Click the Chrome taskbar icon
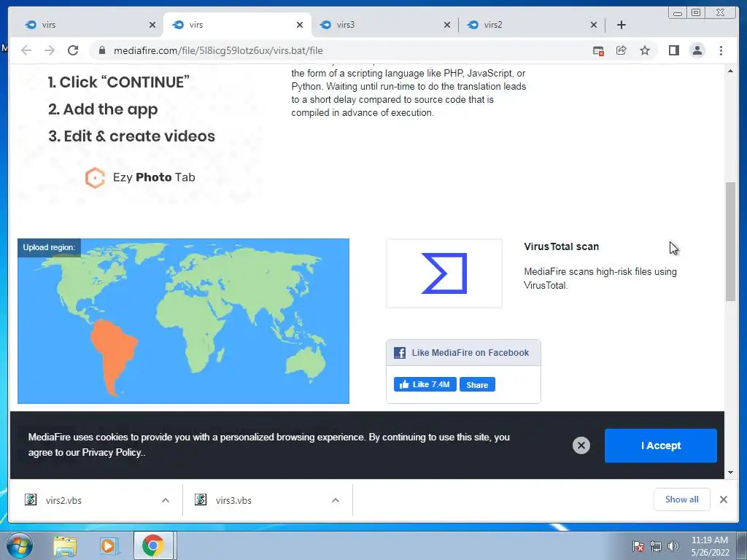The height and width of the screenshot is (560, 747). 153,545
